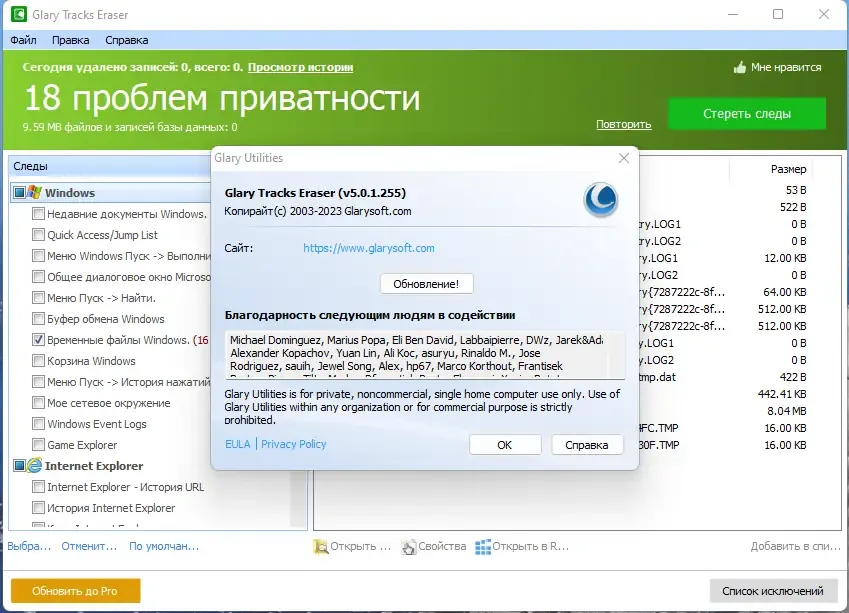Click the Свойства properties icon
This screenshot has height=613, width=849.
(x=409, y=547)
